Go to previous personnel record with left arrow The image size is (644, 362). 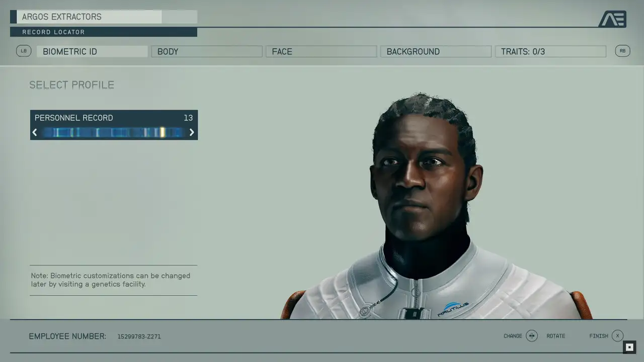(35, 132)
